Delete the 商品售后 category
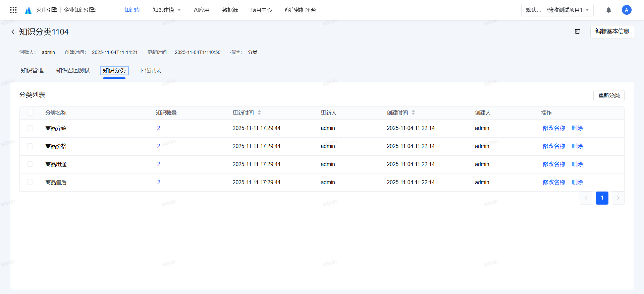This screenshot has height=294, width=644. pos(577,182)
